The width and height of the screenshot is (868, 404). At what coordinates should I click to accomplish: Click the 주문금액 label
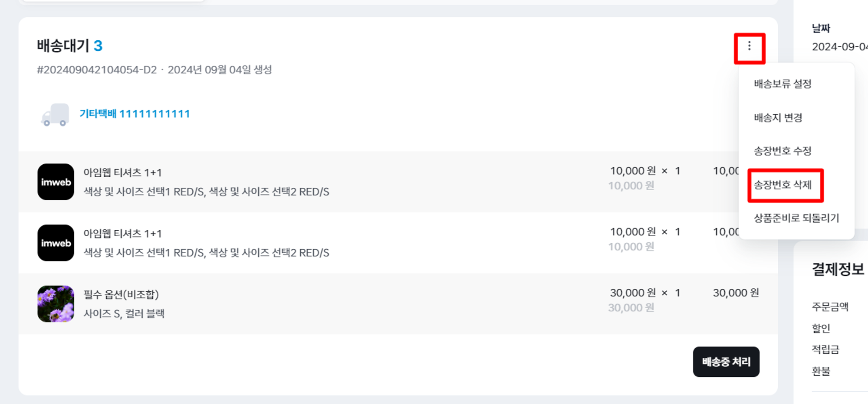[830, 307]
